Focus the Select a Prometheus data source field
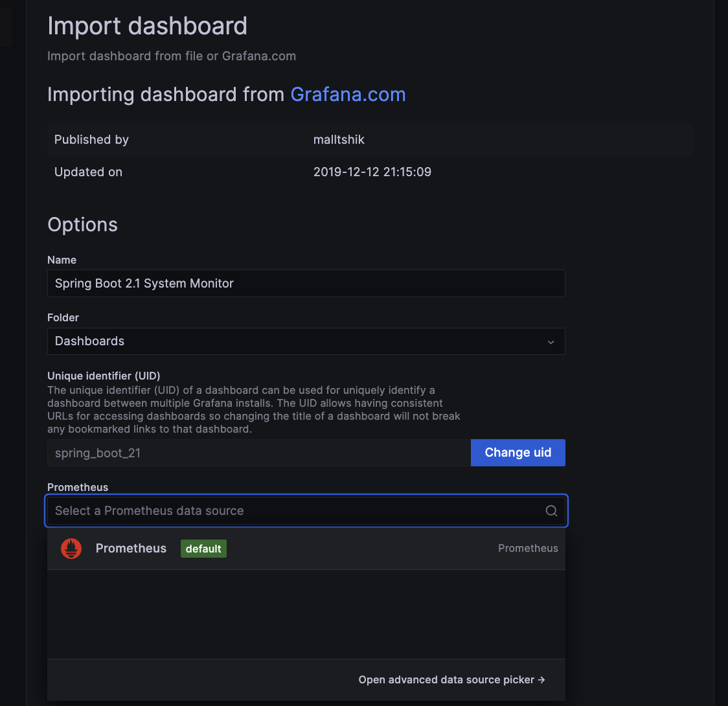The width and height of the screenshot is (728, 706). (306, 510)
